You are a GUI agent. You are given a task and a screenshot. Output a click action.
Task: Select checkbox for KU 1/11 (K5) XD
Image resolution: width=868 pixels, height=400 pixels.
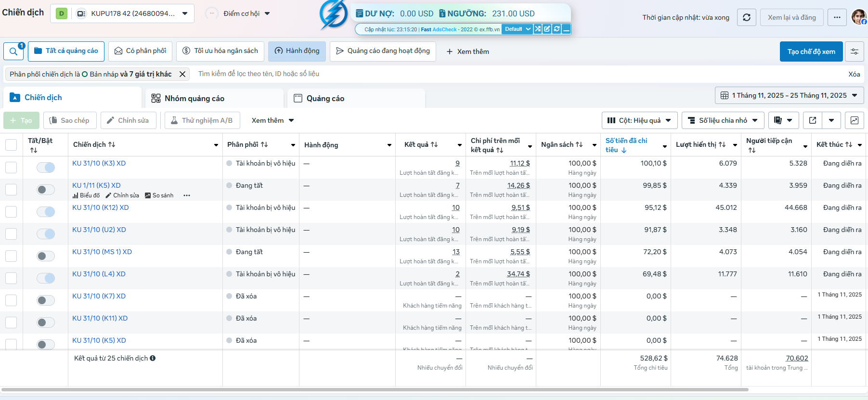(x=11, y=190)
